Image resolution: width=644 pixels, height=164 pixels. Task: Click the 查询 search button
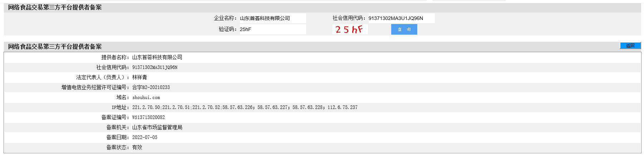[404, 29]
